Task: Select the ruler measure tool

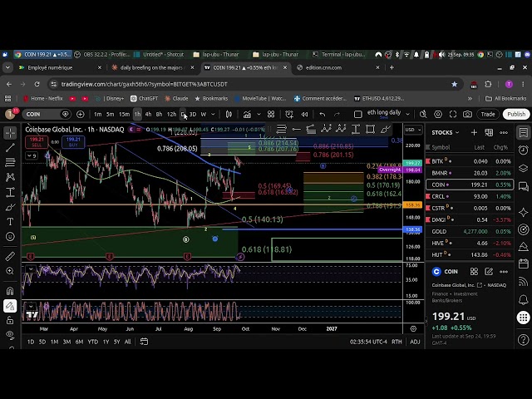Action: coord(10,256)
